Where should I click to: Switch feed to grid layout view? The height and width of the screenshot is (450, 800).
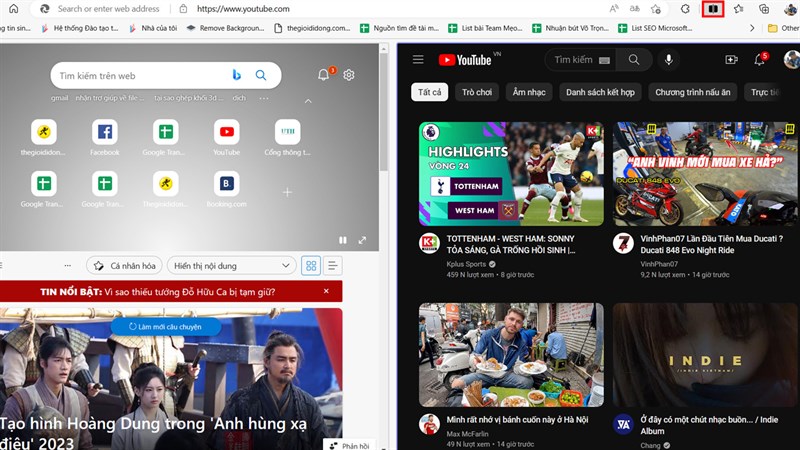pos(311,265)
